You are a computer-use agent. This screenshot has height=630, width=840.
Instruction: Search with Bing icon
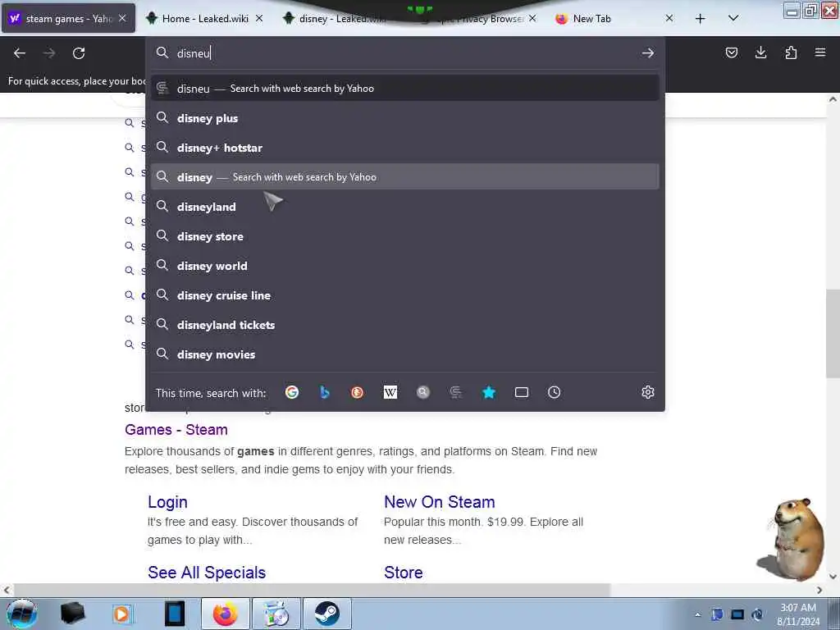tap(325, 393)
